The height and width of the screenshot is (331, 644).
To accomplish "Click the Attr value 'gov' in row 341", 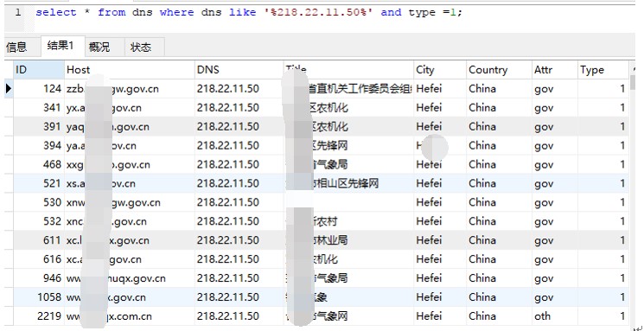I will (x=555, y=107).
